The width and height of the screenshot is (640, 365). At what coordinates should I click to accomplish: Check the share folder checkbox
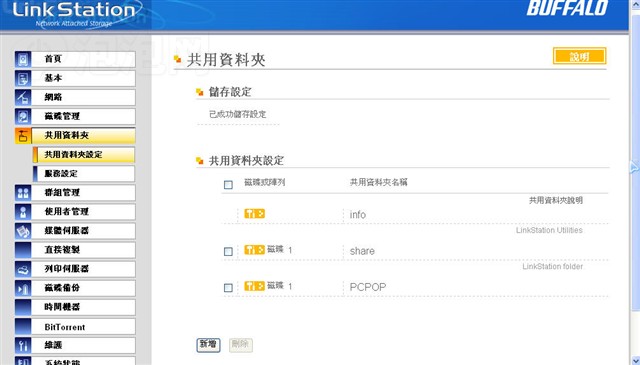point(228,251)
